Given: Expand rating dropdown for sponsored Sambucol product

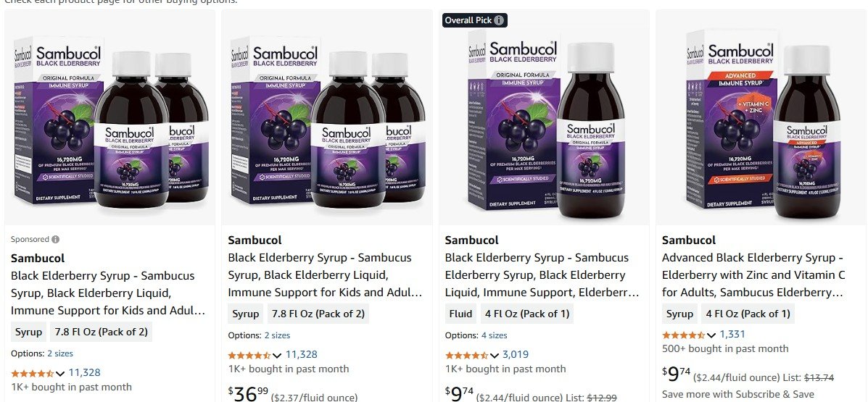Looking at the screenshot, I should 60,374.
